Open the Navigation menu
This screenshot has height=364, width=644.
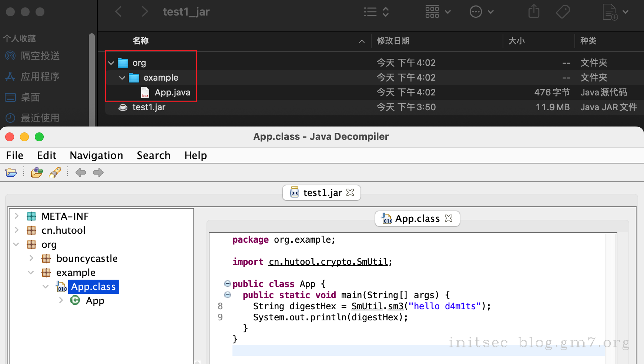click(x=96, y=155)
